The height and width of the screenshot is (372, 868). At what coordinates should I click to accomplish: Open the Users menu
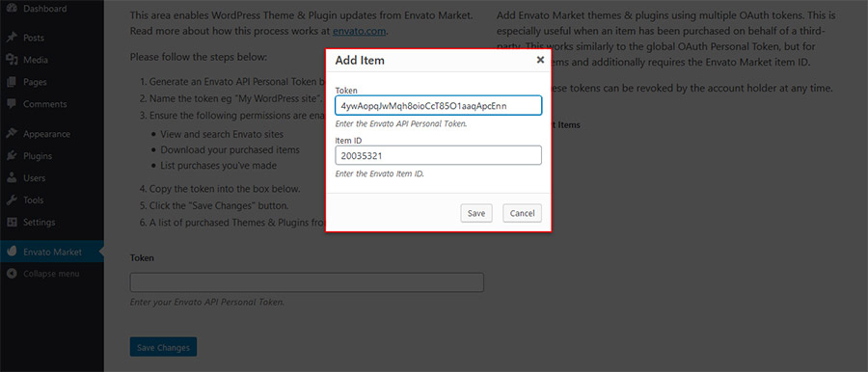52,177
